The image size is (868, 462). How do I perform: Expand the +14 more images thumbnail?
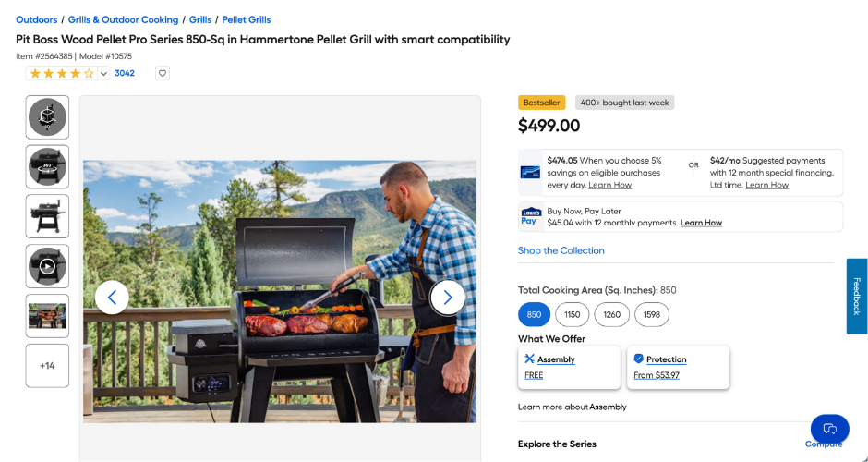[47, 365]
